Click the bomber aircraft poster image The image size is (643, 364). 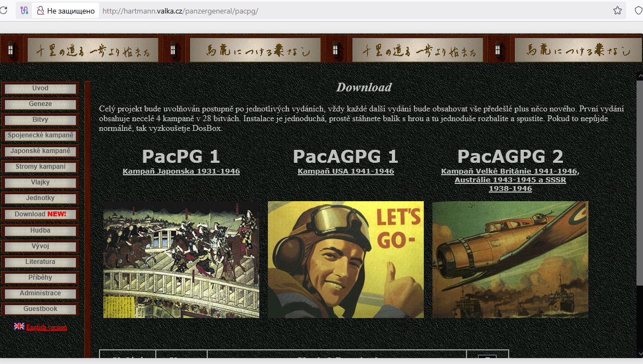click(x=510, y=260)
